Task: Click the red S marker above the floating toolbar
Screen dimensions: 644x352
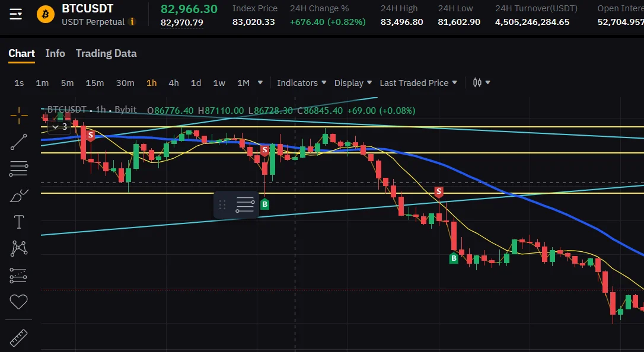Action: pos(265,150)
